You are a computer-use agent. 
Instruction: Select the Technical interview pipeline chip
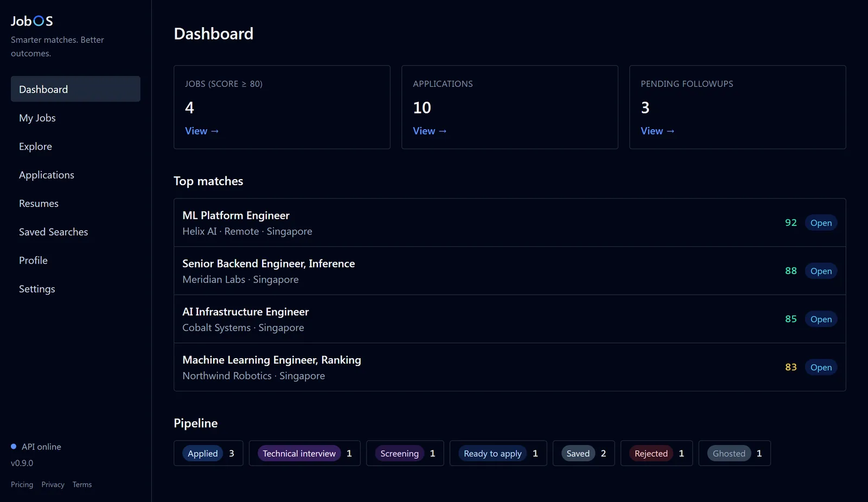point(305,453)
